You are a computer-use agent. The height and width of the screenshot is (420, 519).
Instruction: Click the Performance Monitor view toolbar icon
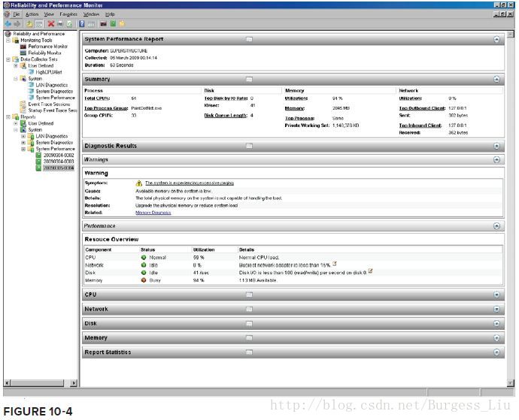(x=103, y=24)
